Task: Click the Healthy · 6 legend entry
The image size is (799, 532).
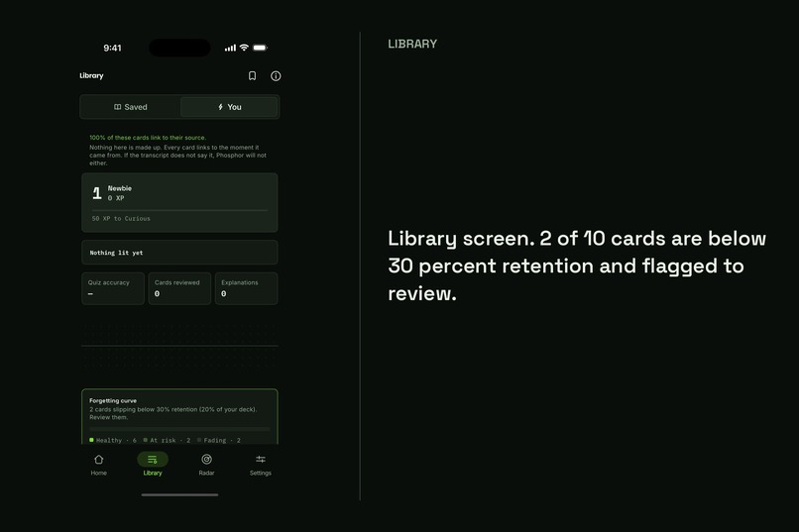Action: tap(113, 441)
